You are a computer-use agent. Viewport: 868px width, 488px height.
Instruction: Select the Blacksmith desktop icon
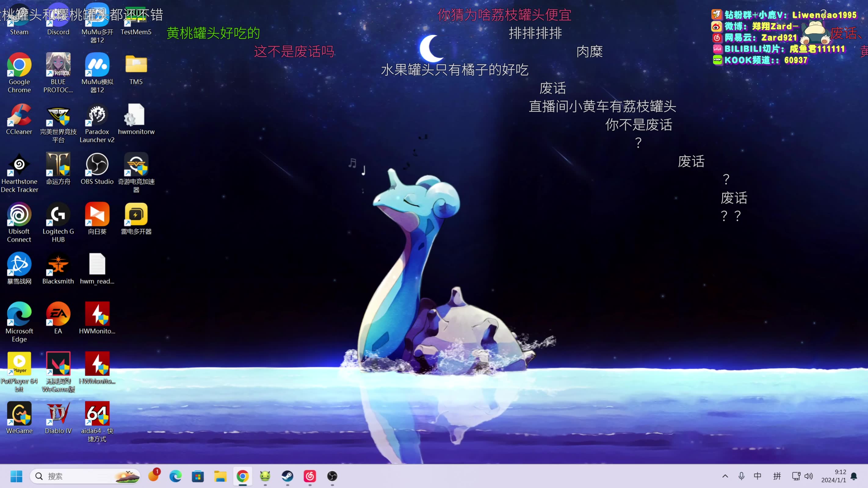(58, 269)
